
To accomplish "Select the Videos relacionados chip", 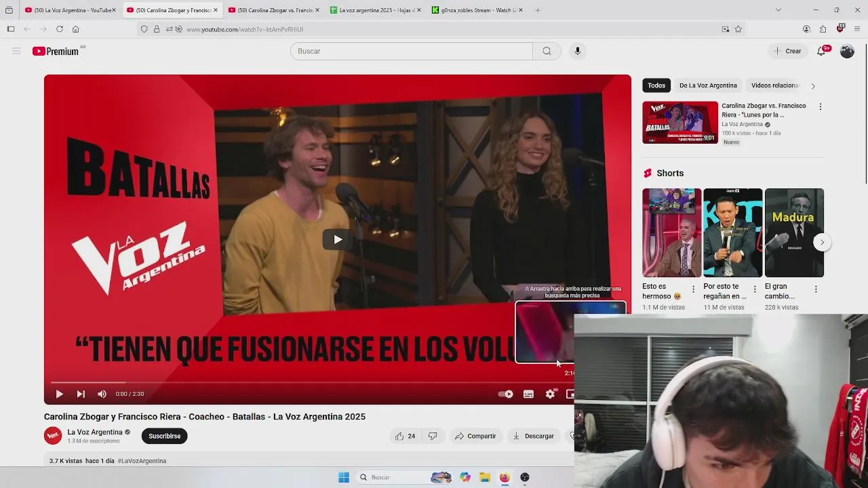I will coord(775,85).
